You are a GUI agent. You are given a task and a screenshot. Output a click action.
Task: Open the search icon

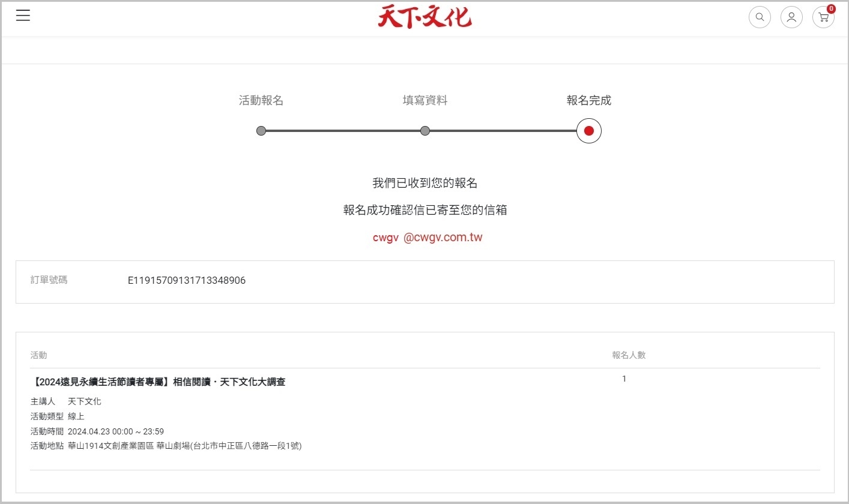tap(760, 17)
